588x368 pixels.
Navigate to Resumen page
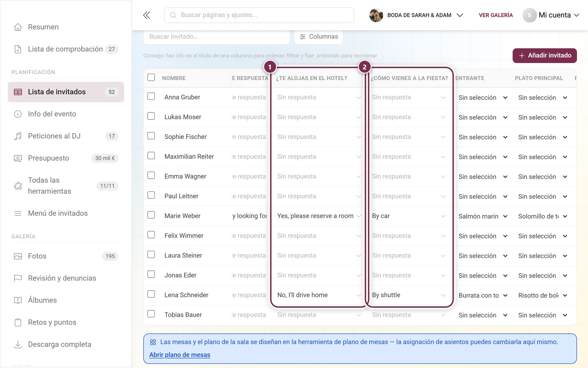pos(66,27)
